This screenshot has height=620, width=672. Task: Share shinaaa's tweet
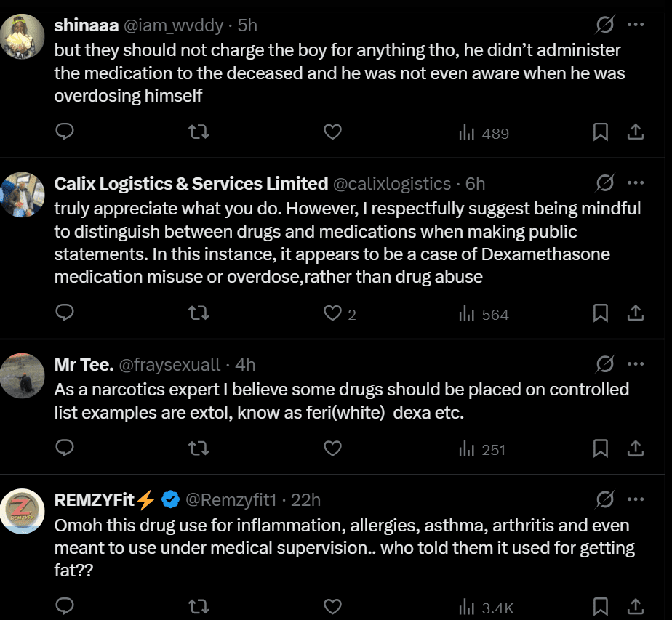(x=635, y=132)
